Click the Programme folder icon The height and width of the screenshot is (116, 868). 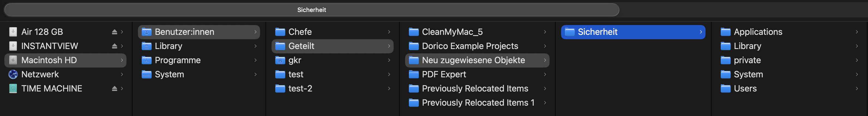point(147,60)
